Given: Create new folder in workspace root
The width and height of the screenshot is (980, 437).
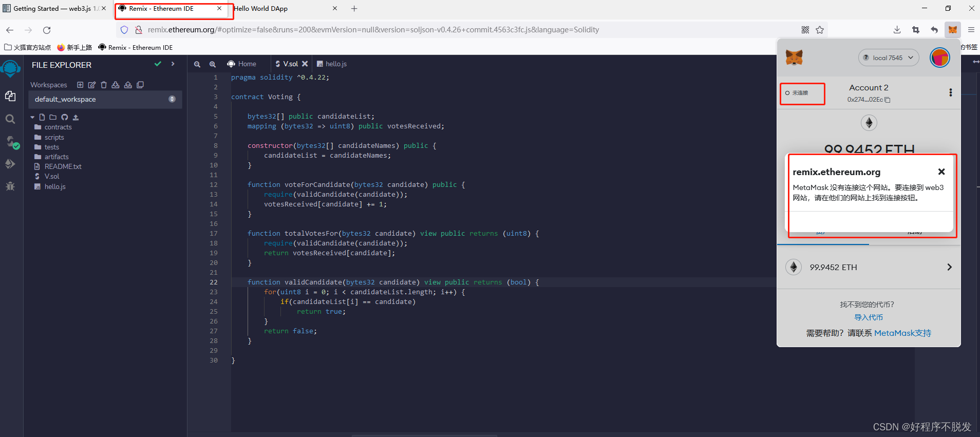Looking at the screenshot, I should (53, 117).
